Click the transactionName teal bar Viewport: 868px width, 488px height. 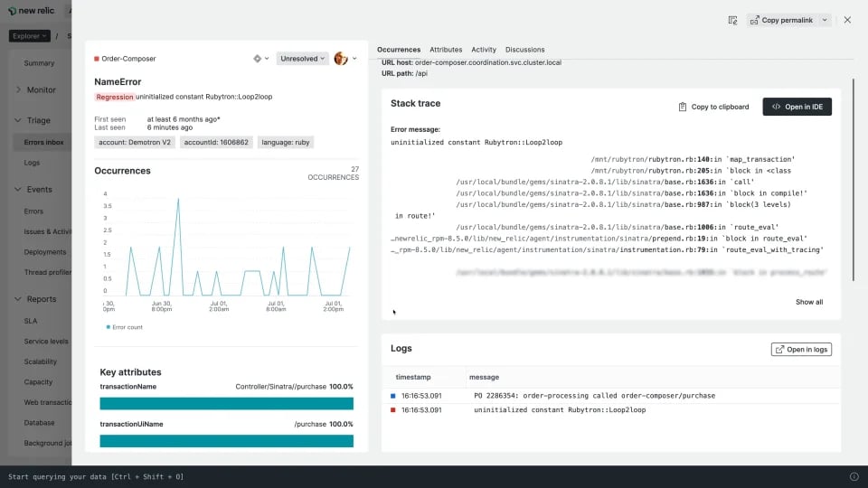tap(226, 403)
